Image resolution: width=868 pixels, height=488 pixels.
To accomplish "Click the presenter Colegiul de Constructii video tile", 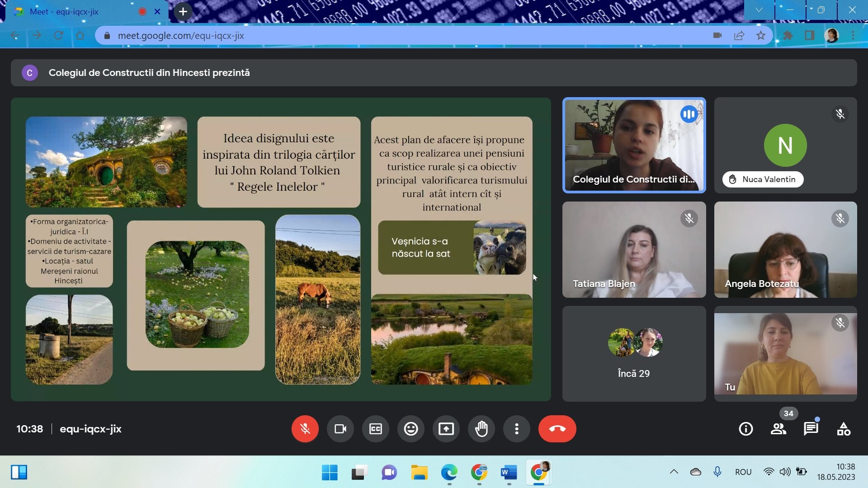I will click(634, 145).
